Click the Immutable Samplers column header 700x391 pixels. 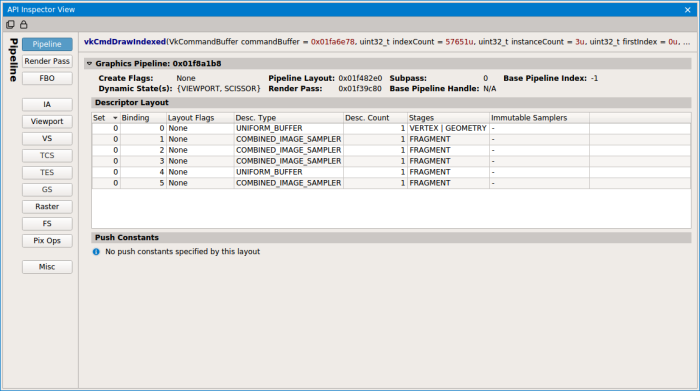[x=539, y=118]
